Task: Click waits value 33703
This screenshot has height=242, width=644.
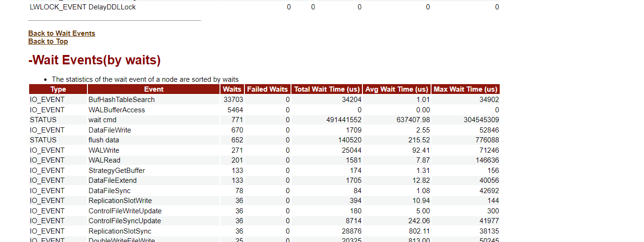Action: [233, 100]
